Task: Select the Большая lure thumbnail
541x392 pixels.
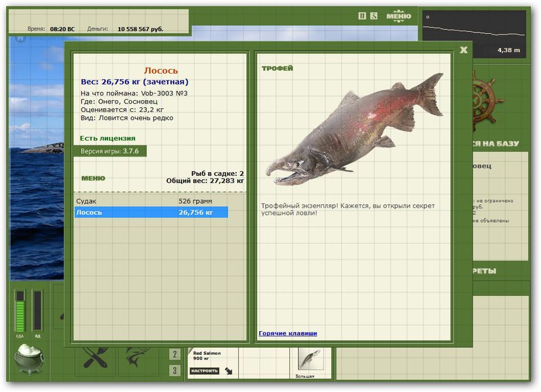Action: point(310,360)
